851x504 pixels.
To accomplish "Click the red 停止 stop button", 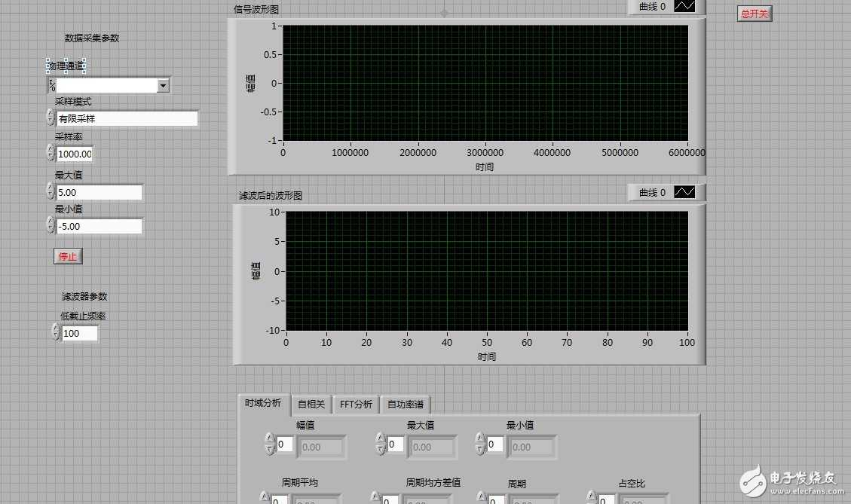I will 68,256.
